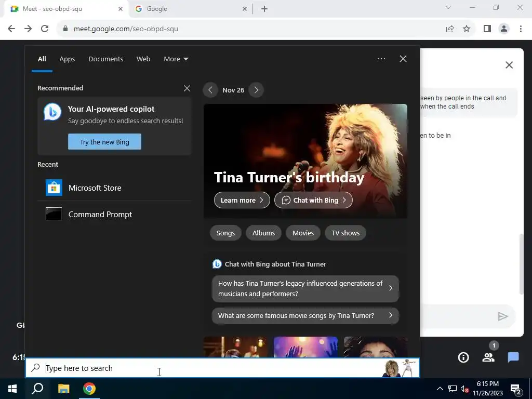
Task: Click taskbar search magnifier icon
Action: [37, 389]
